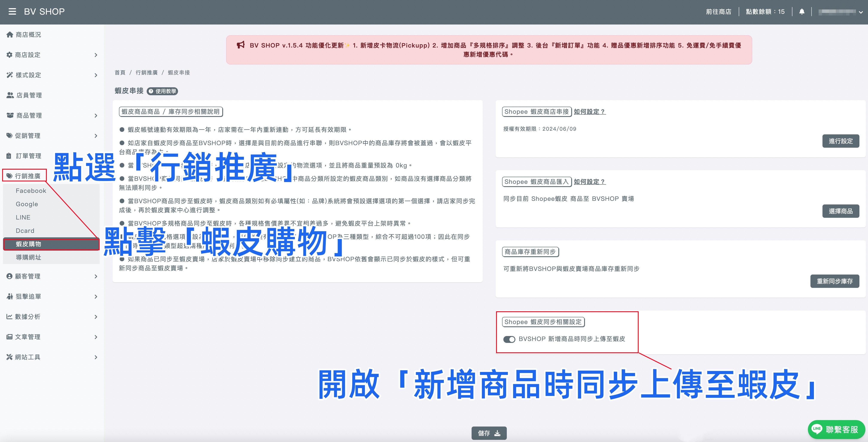Click the question mark icon in 使用教學
The width and height of the screenshot is (868, 442).
click(x=151, y=91)
